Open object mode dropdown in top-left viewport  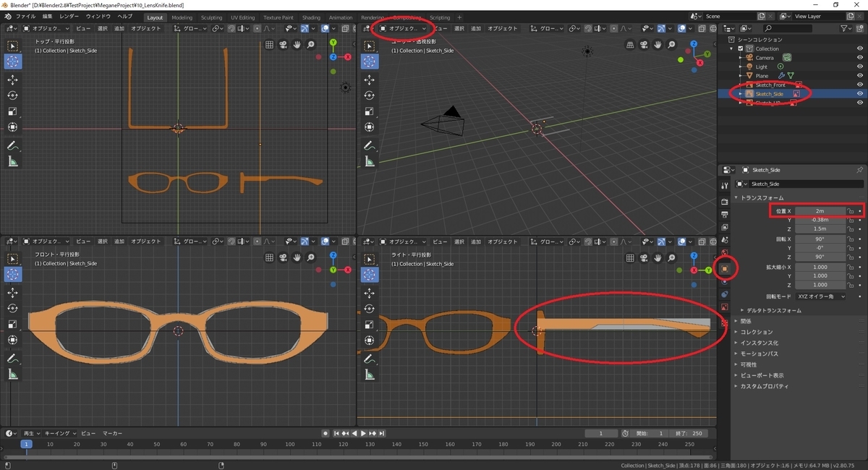(x=46, y=28)
